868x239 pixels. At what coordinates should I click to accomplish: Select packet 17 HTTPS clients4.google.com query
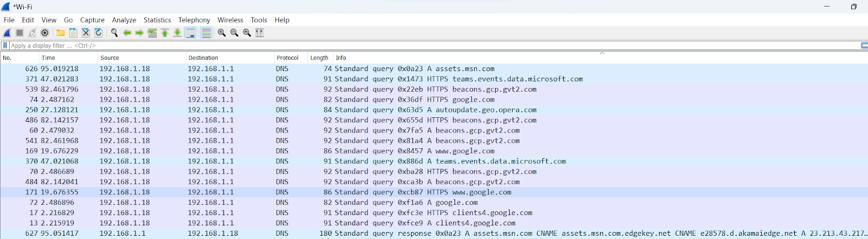point(434,213)
